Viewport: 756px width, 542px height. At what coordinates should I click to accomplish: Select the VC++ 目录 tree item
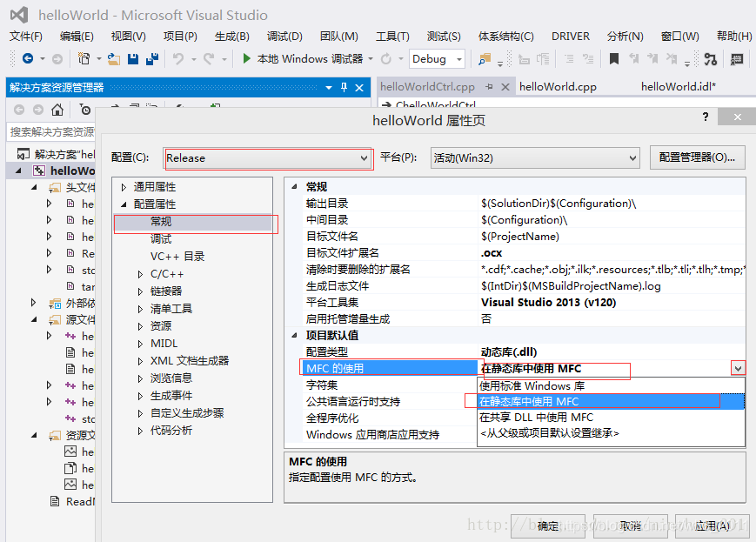(x=177, y=257)
